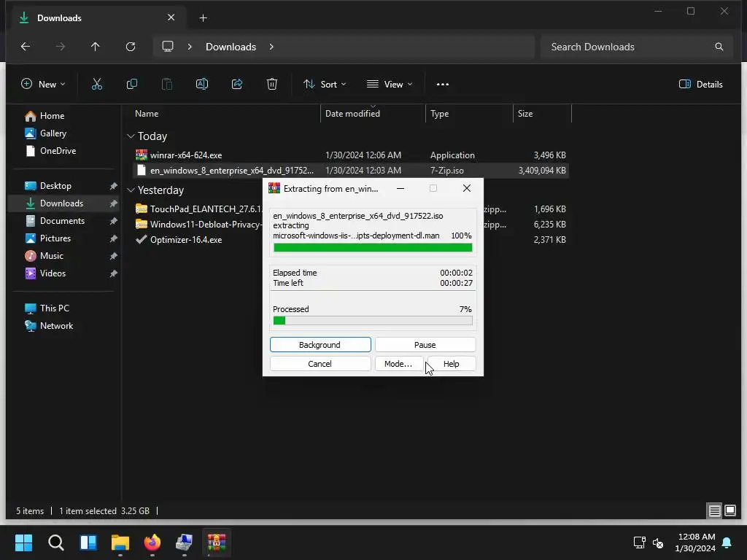The width and height of the screenshot is (747, 560).
Task: Collapse the Today group
Action: (x=131, y=136)
